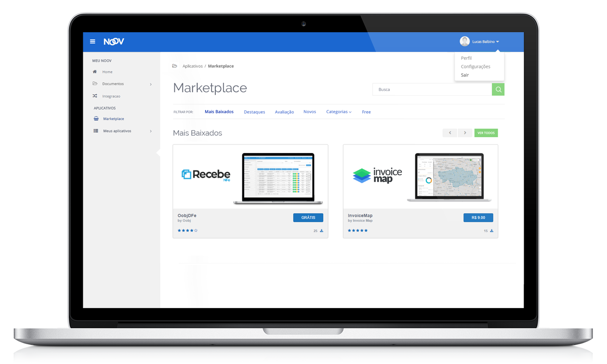Click by Oobj author text
The image size is (607, 364).
click(184, 221)
